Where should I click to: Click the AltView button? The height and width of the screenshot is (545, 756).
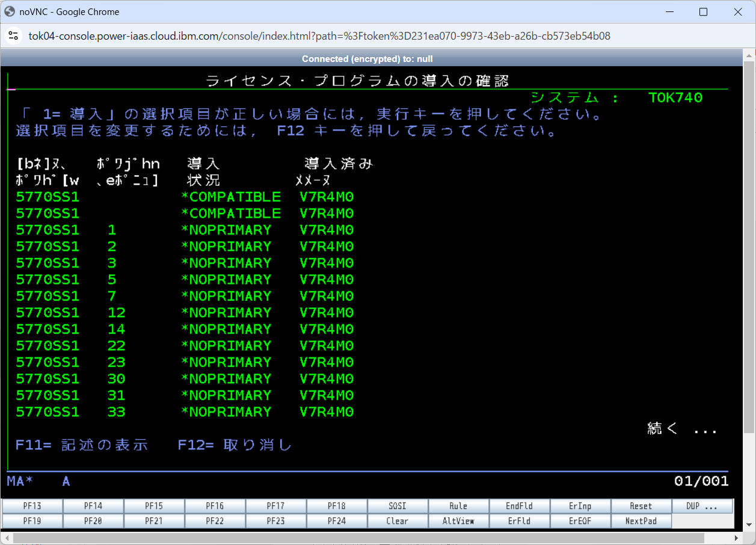(458, 521)
